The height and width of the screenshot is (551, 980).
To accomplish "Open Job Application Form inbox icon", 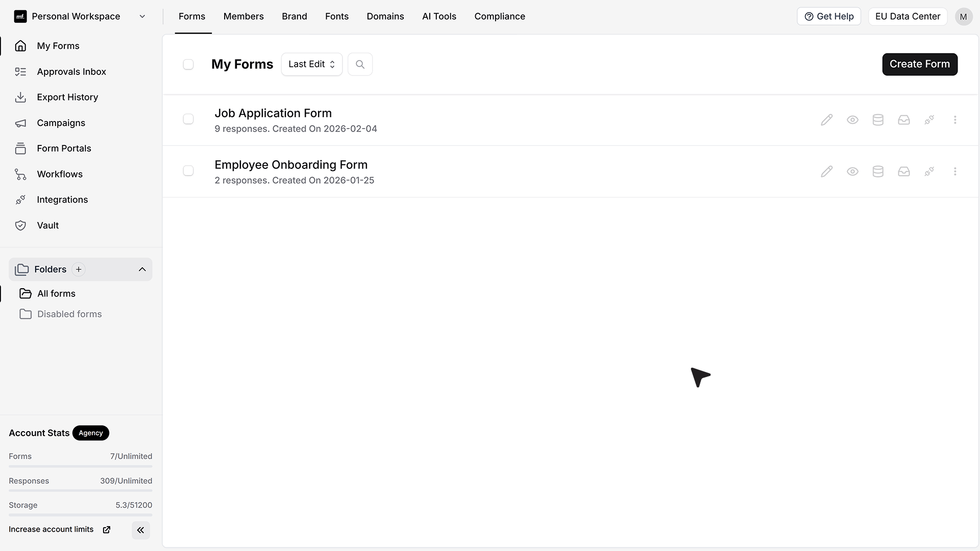I will 904,120.
